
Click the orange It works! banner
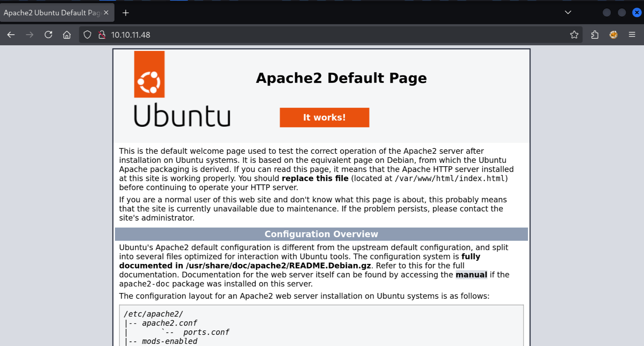(325, 117)
